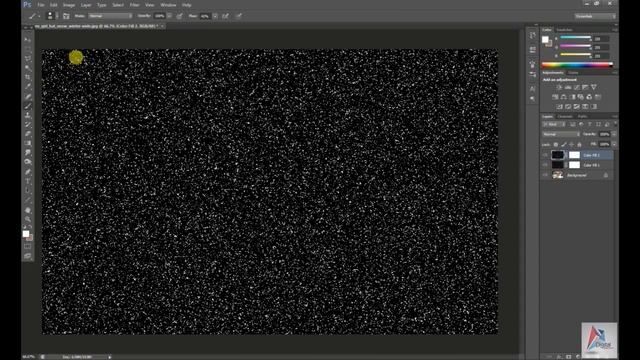Add an Invert adjustment
The height and width of the screenshot is (360, 640).
tap(559, 107)
